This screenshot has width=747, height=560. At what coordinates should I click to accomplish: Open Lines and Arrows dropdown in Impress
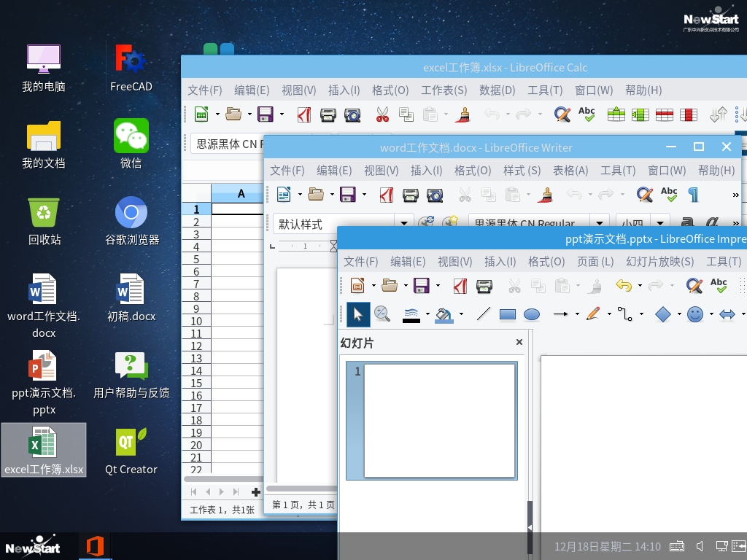pos(577,314)
